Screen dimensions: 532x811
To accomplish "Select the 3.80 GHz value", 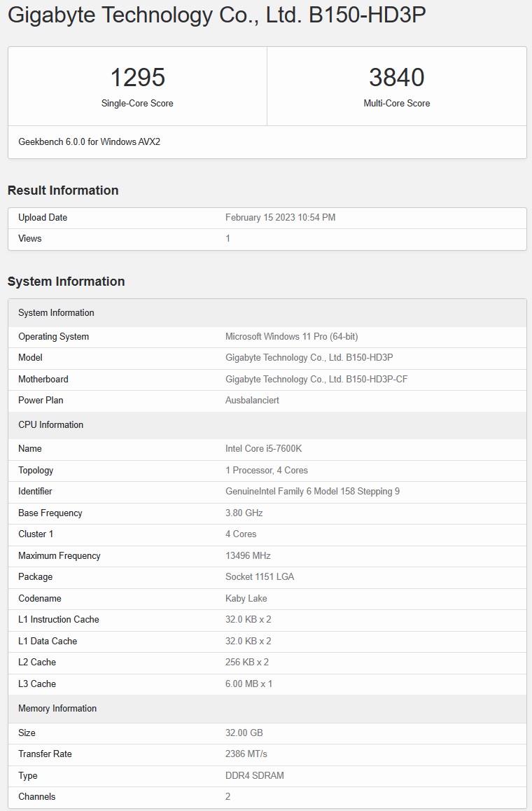I will [244, 513].
